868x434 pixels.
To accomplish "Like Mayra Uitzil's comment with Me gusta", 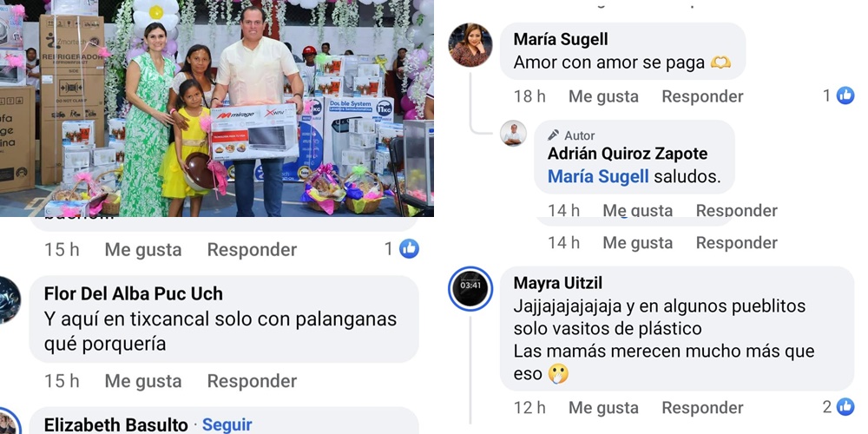I will point(603,407).
